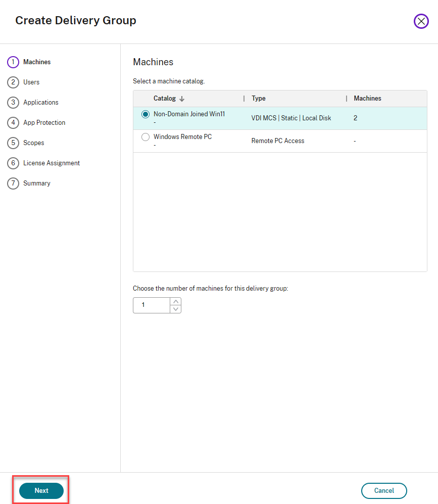This screenshot has height=504, width=438.
Task: Open the Summary step label
Action: click(37, 184)
